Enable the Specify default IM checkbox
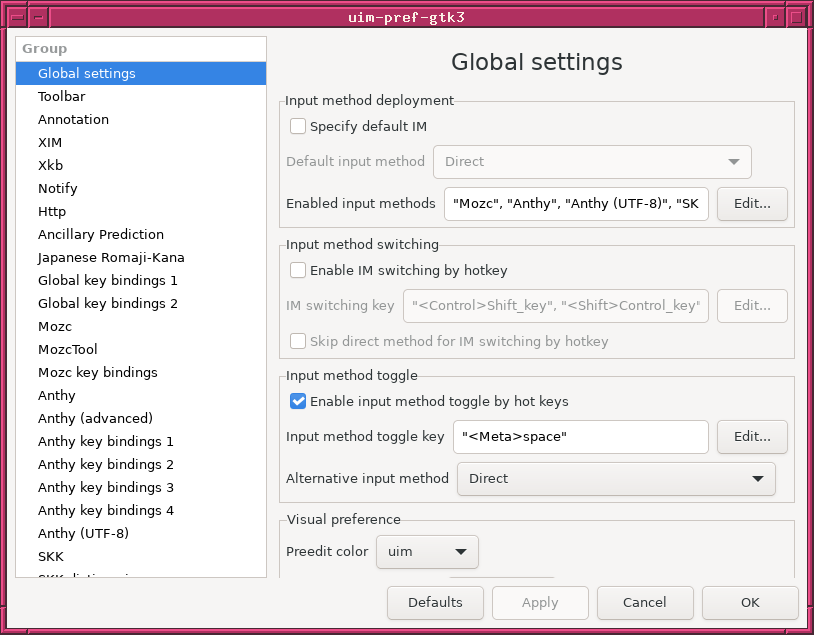Viewport: 814px width, 635px height. [298, 127]
